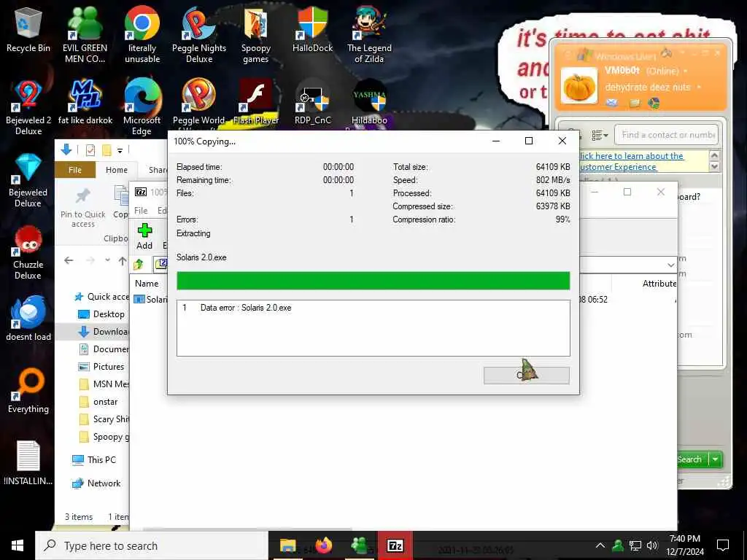Click the 7-Zip taskbar button
Image resolution: width=747 pixels, height=560 pixels.
[x=395, y=545]
